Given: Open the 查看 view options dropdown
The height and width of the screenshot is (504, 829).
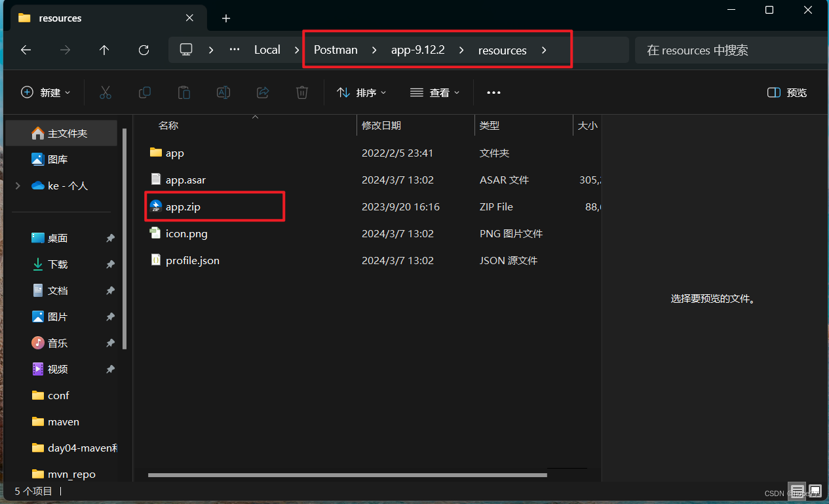Looking at the screenshot, I should (434, 92).
